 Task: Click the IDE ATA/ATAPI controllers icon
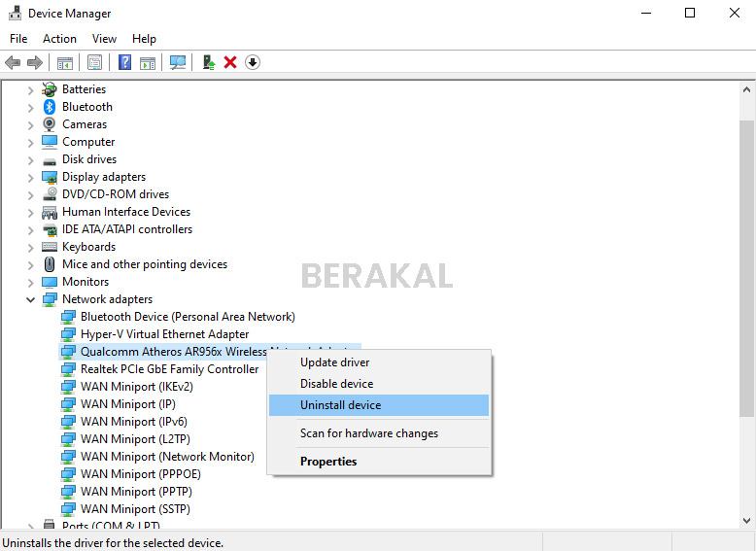point(50,229)
